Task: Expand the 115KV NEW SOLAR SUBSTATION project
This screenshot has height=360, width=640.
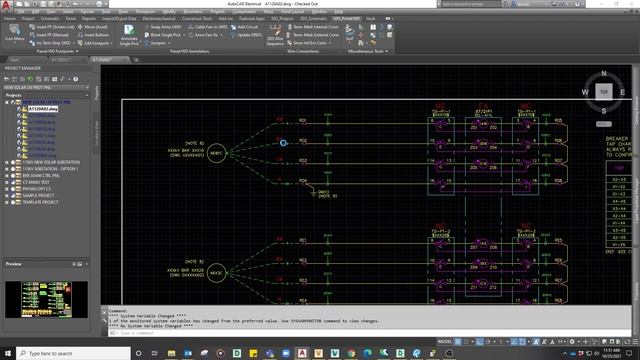Action: click(7, 162)
